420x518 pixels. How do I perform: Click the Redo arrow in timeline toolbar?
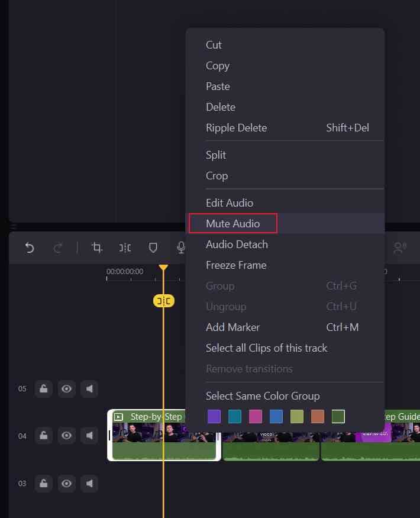58,247
